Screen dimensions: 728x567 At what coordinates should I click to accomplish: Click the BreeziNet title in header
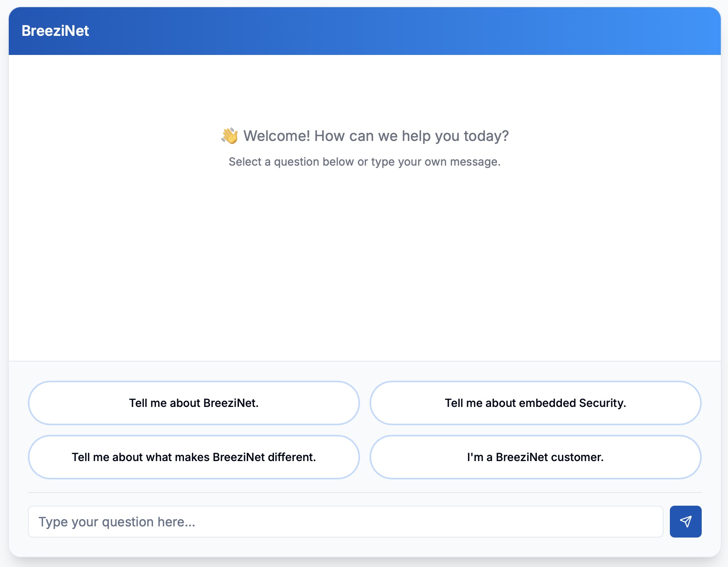(55, 31)
